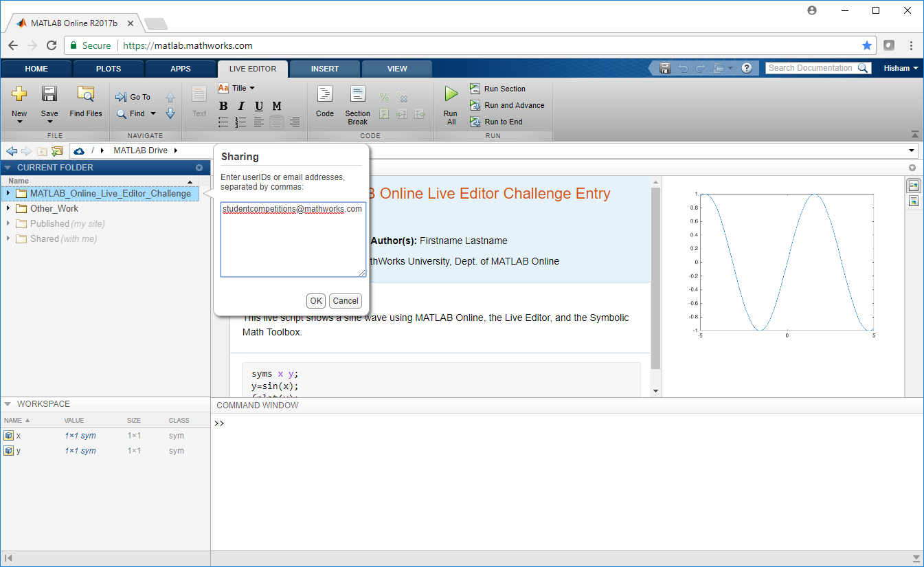Image resolution: width=924 pixels, height=567 pixels.
Task: Switch to the VIEW tab
Action: pos(397,69)
